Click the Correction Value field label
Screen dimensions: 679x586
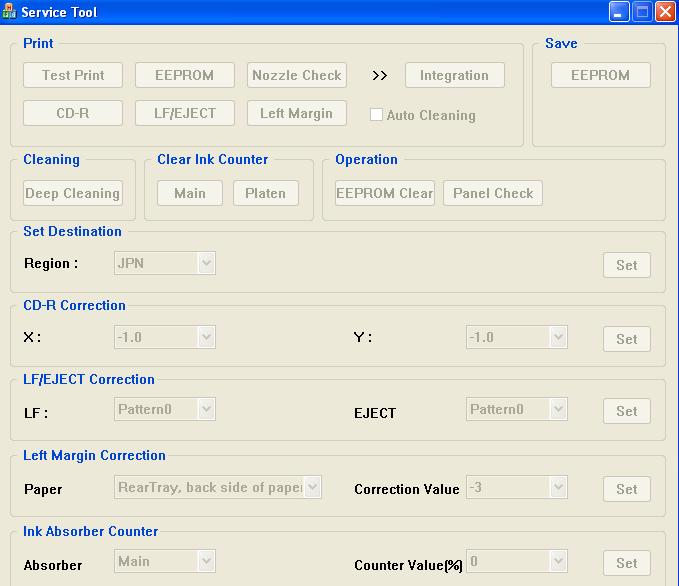[407, 489]
